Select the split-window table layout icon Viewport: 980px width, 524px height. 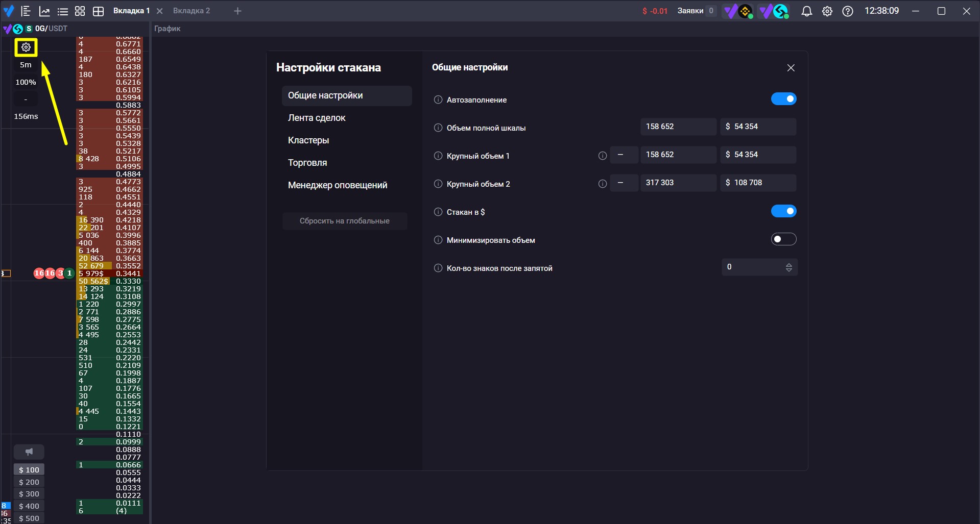98,11
